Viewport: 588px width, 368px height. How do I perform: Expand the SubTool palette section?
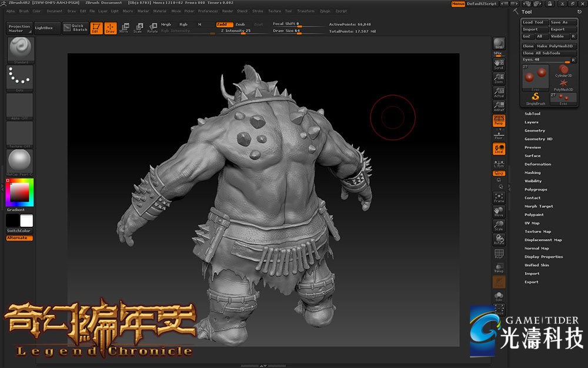(x=532, y=114)
